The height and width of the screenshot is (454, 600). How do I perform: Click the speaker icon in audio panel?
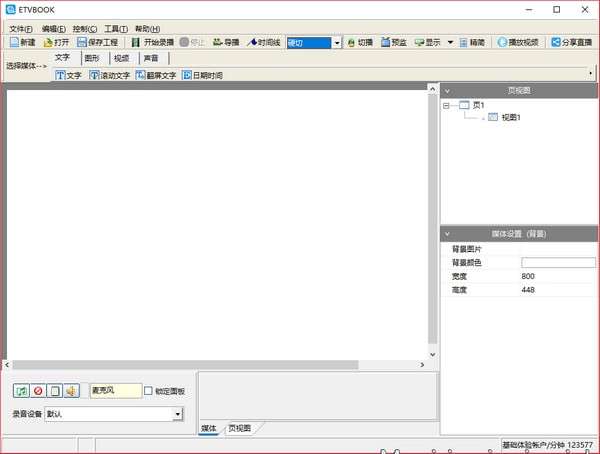pyautogui.click(x=72, y=391)
